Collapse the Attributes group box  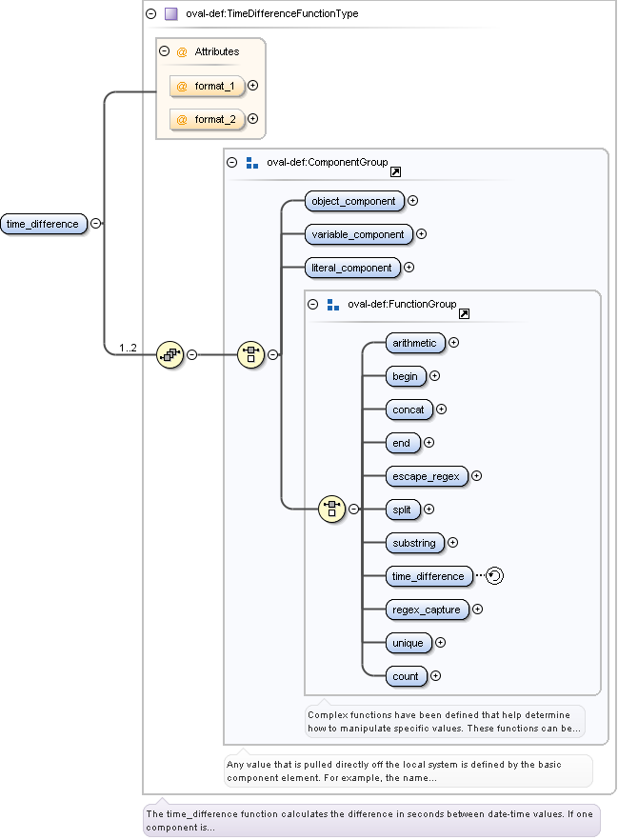tap(164, 51)
